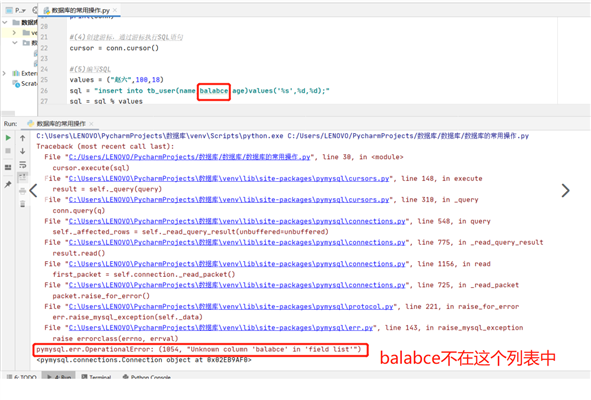
Task: Click the green Rerun button in Run panel
Action: point(8,138)
